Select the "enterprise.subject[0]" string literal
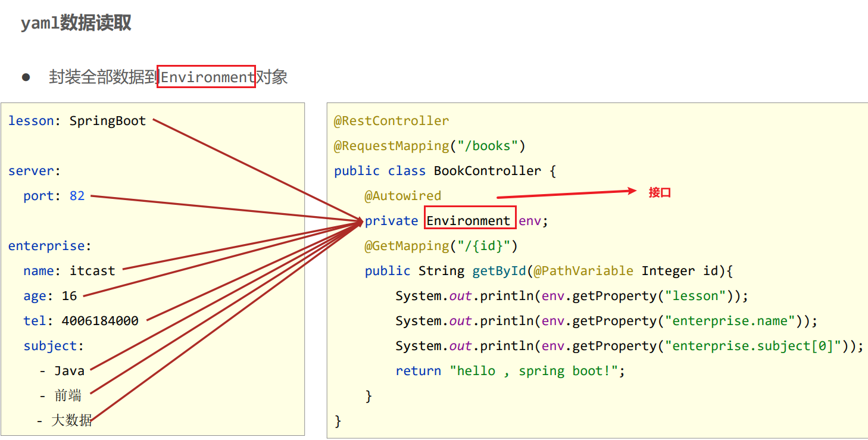This screenshot has width=868, height=440. [753, 346]
